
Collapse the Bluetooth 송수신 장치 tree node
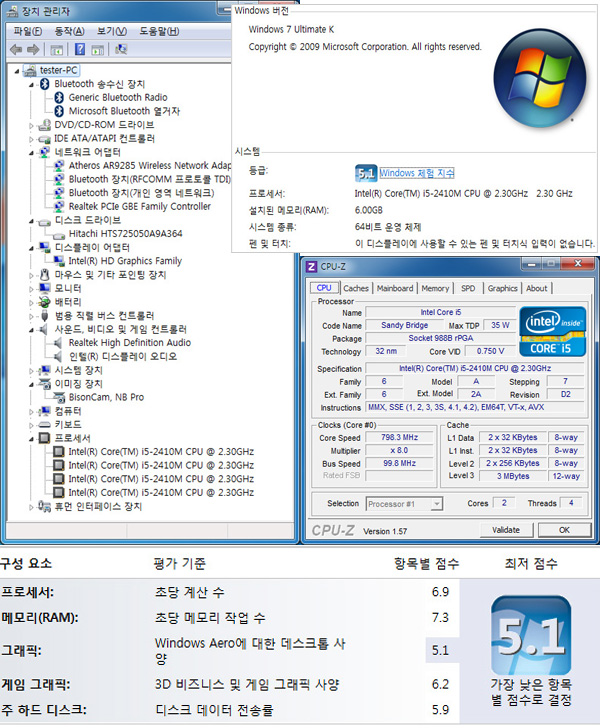(x=32, y=85)
